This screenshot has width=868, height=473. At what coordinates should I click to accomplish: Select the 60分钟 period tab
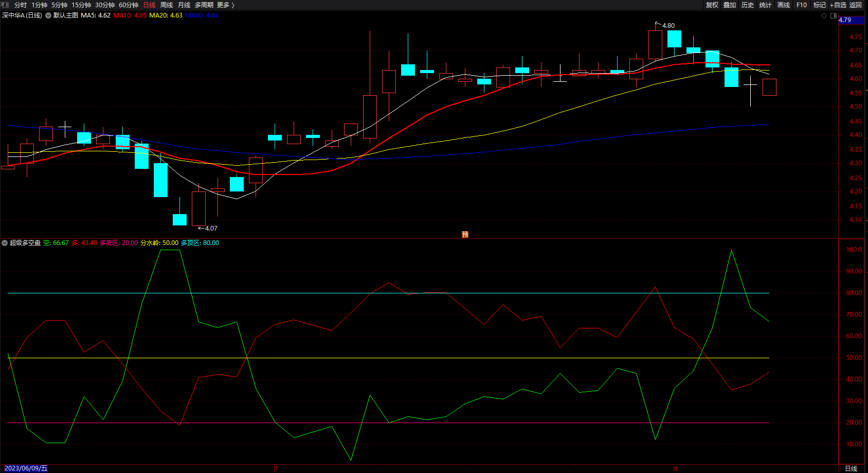[x=129, y=5]
